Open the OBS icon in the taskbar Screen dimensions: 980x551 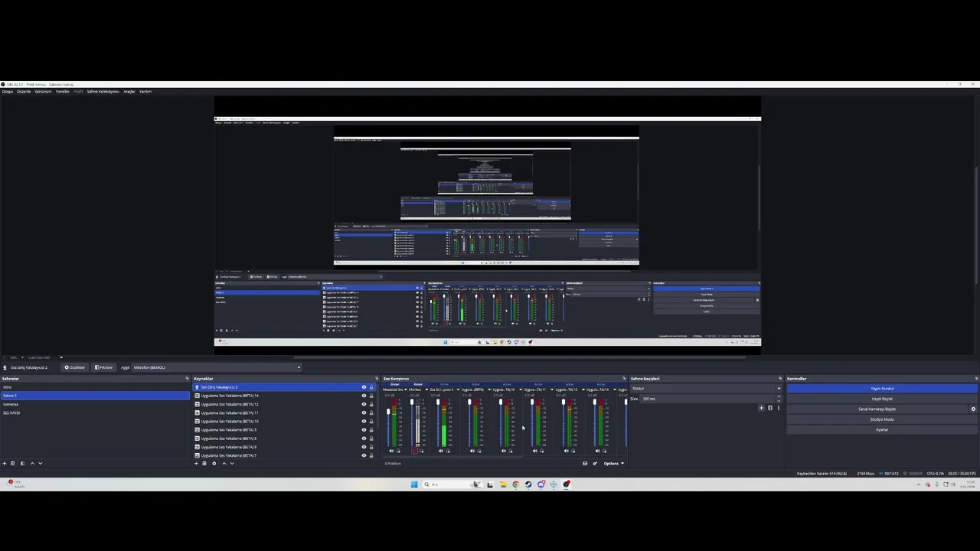tap(567, 484)
